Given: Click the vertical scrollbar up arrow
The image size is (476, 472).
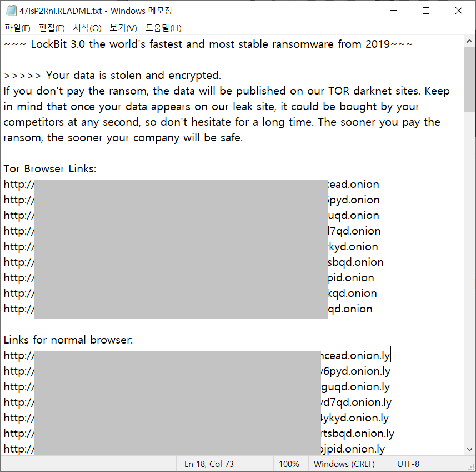Looking at the screenshot, I should tap(470, 41).
